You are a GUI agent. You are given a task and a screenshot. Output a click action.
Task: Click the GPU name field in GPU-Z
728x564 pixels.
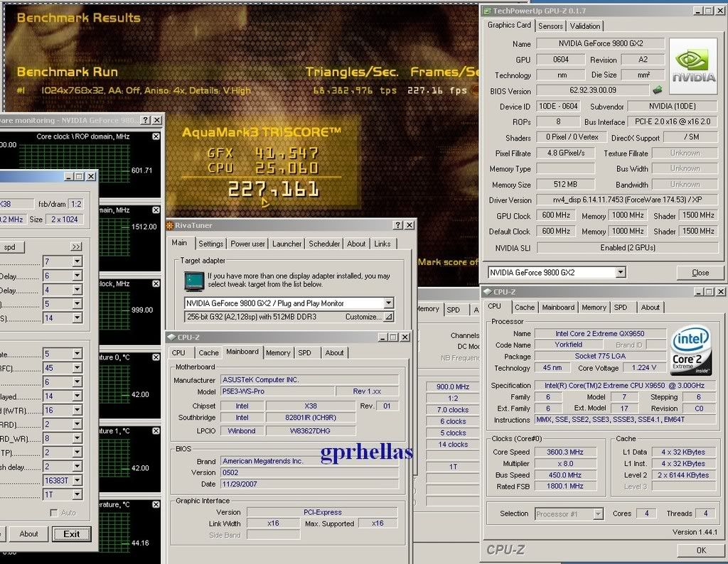[601, 43]
